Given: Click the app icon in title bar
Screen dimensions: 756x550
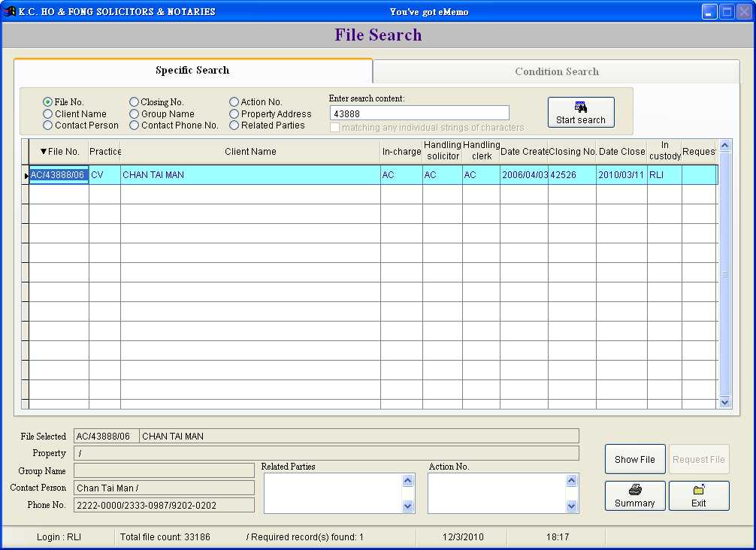Looking at the screenshot, I should (x=10, y=11).
